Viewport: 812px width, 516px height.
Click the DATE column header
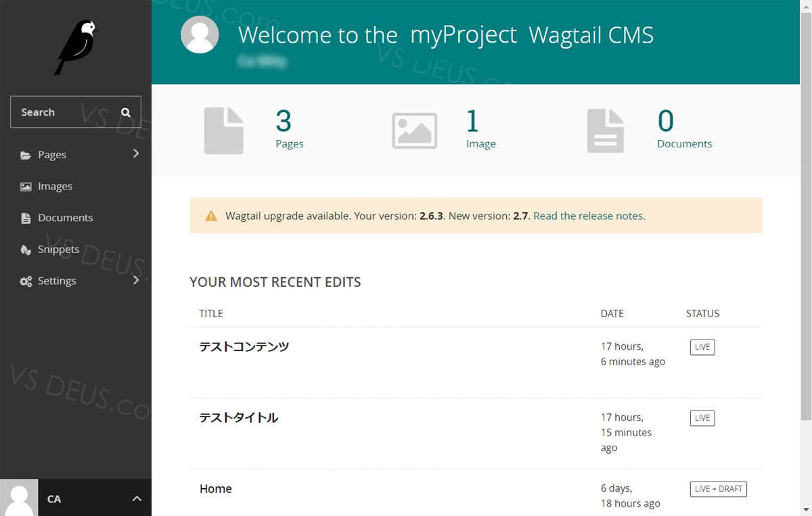(612, 314)
